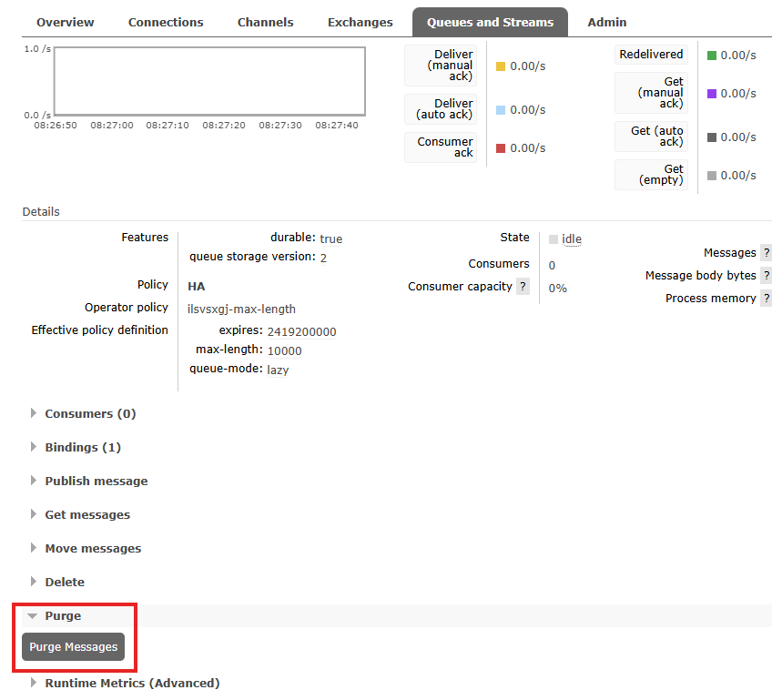Image resolution: width=772 pixels, height=700 pixels.
Task: Toggle the Deliver (manual ack) chart series
Action: click(441, 66)
